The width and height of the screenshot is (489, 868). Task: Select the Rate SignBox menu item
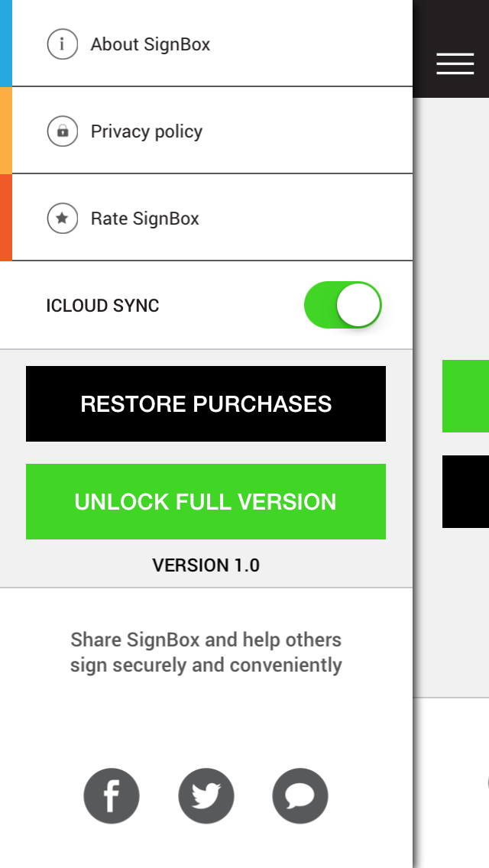[145, 219]
